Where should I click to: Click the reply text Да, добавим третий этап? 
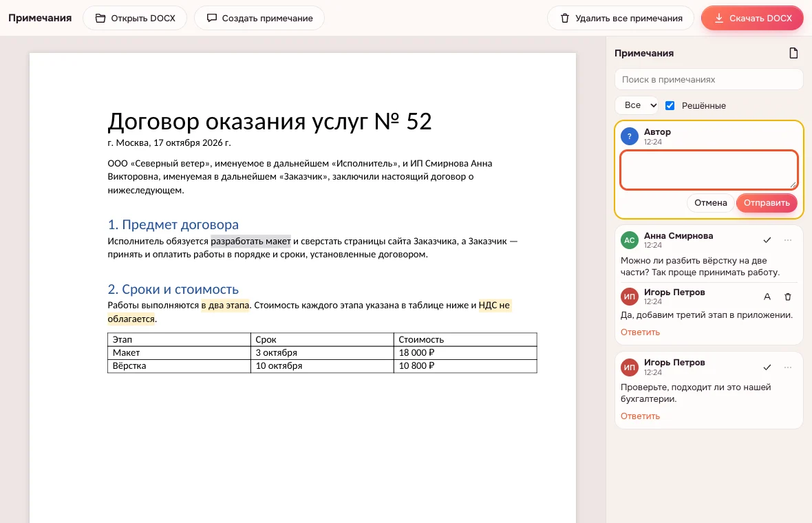706,315
